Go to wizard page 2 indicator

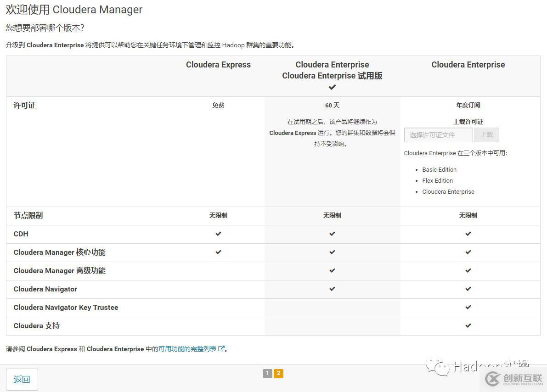(x=278, y=374)
